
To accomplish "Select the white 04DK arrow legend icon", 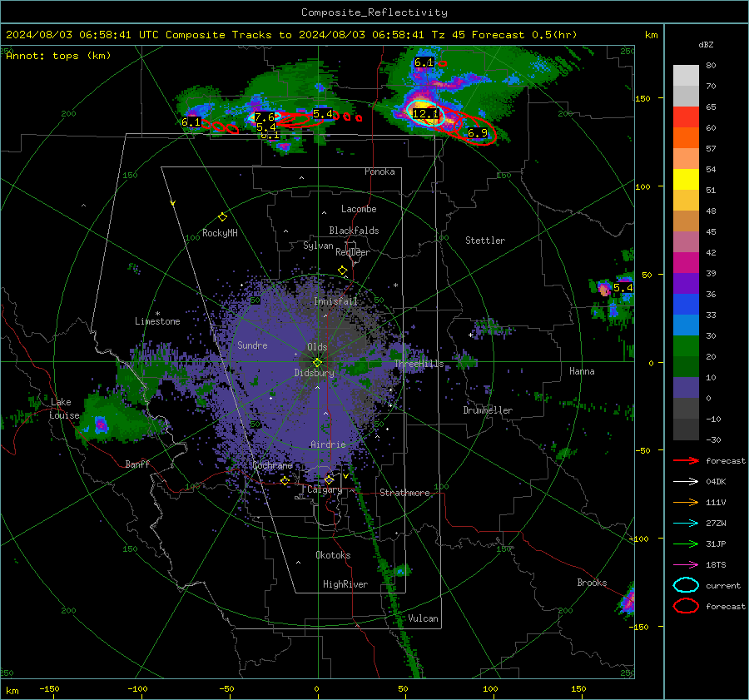I will [x=686, y=482].
